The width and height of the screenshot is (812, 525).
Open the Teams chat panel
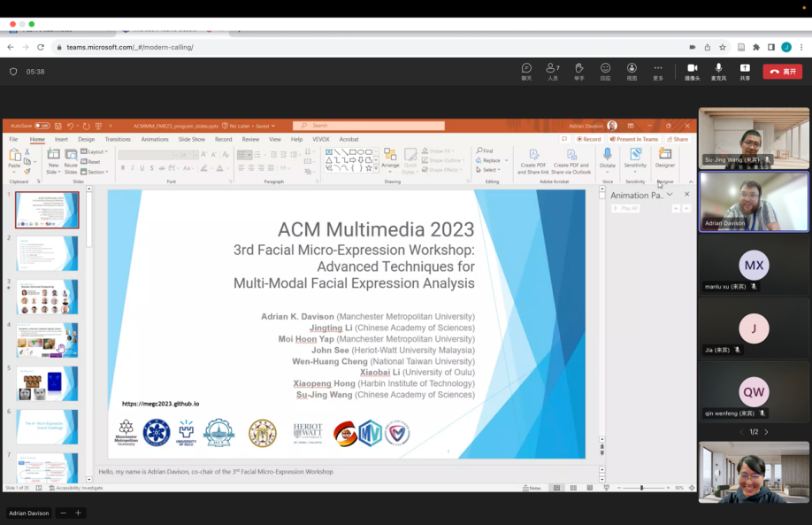526,71
